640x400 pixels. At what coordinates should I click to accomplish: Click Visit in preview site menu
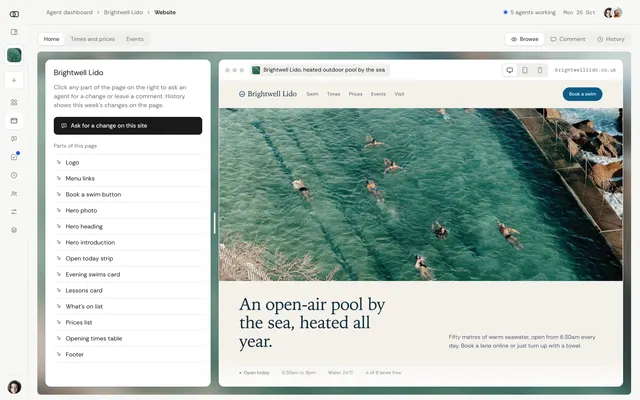point(399,94)
